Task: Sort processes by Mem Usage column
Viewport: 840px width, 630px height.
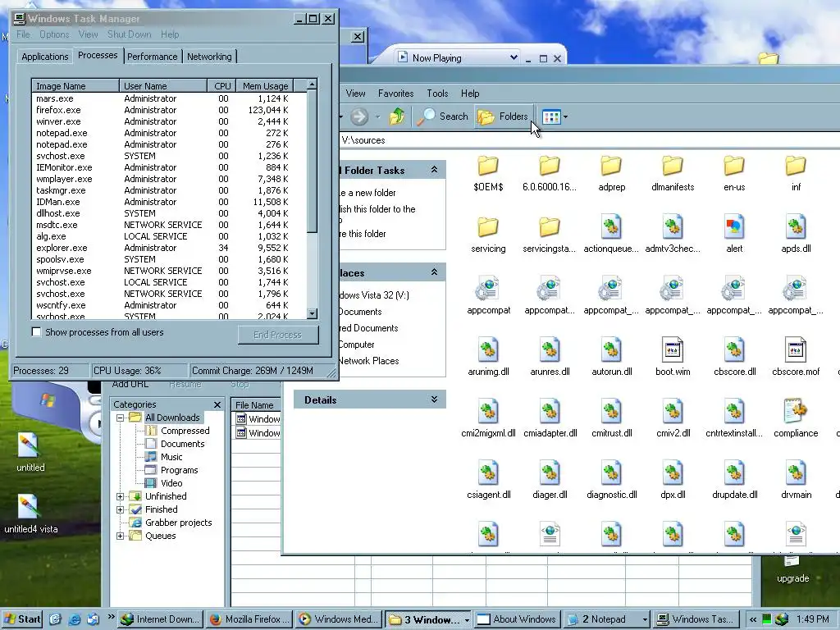Action: pos(265,85)
